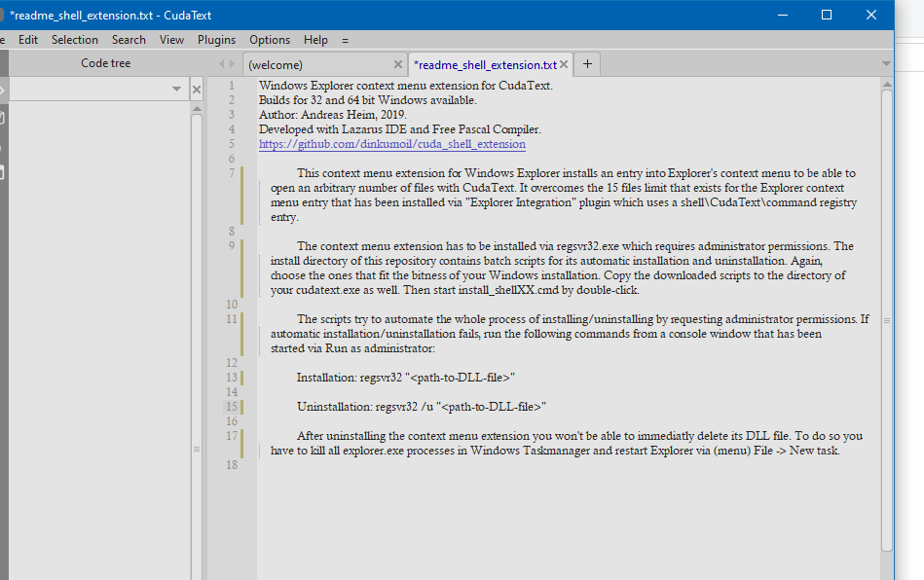Open the Code tree filter dropdown
The image size is (924, 580).
(176, 90)
